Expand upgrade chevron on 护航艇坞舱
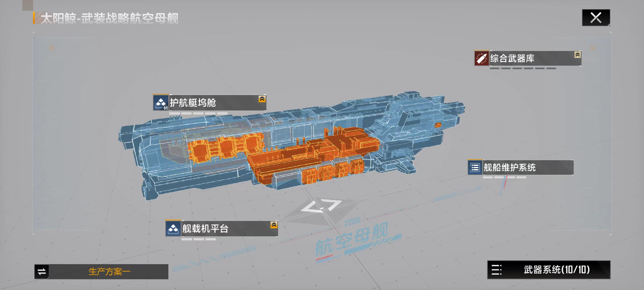The width and height of the screenshot is (644, 290). pyautogui.click(x=262, y=99)
